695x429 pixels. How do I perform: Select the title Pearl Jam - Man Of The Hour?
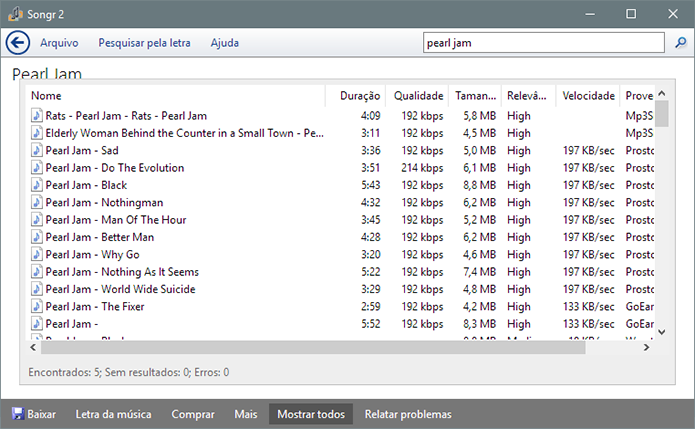(116, 219)
